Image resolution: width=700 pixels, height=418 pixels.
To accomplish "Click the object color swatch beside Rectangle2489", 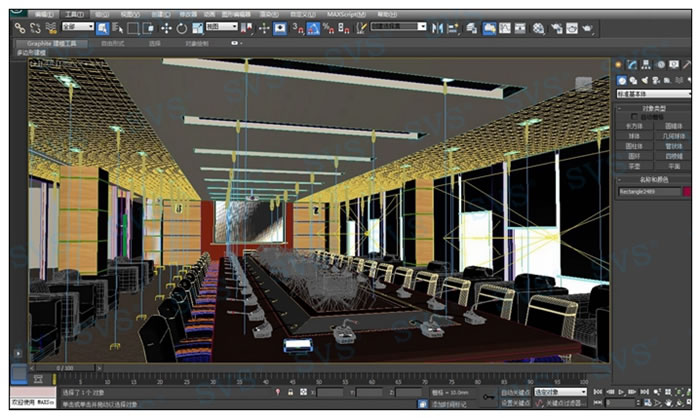I will coord(686,190).
